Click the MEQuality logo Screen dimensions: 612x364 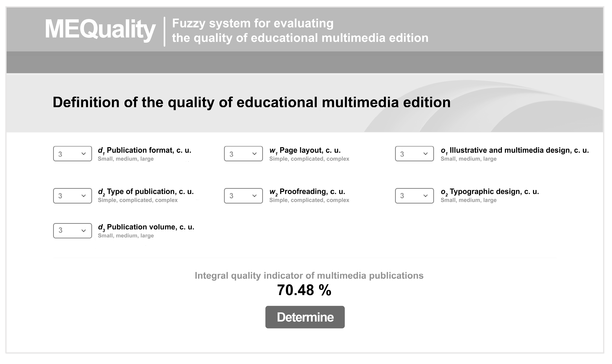pyautogui.click(x=100, y=29)
